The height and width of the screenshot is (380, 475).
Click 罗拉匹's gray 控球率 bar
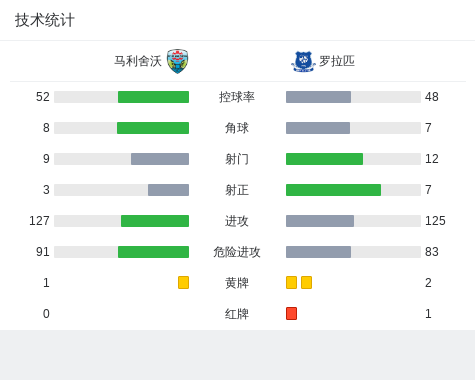point(318,97)
